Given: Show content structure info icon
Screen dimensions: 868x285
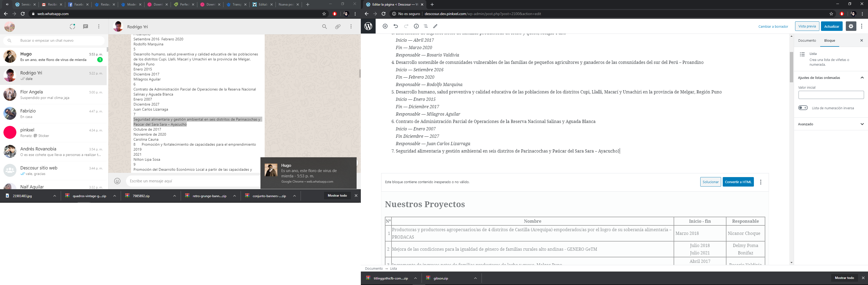Looking at the screenshot, I should [x=416, y=26].
